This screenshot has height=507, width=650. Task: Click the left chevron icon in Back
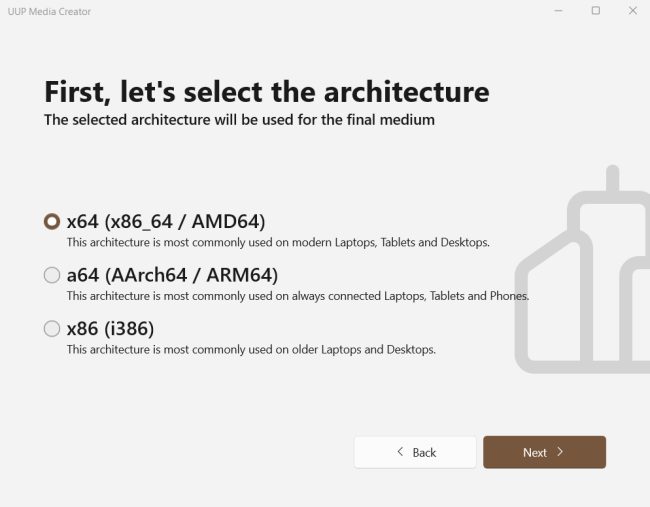400,452
